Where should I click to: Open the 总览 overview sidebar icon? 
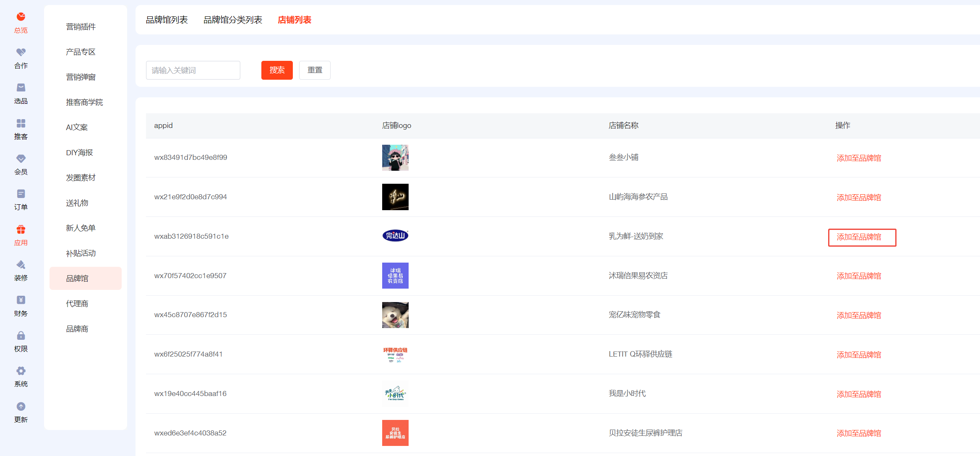[x=21, y=17]
